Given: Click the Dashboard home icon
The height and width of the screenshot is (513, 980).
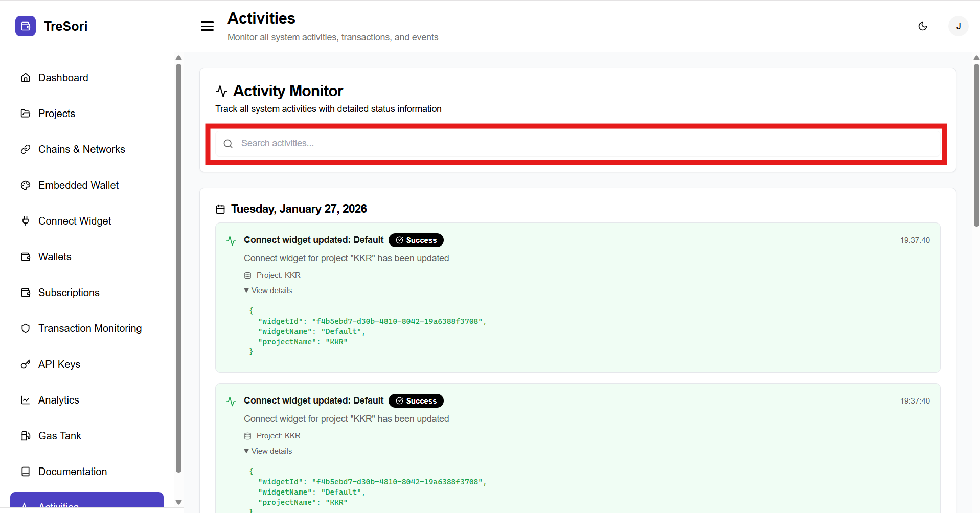Looking at the screenshot, I should [26, 78].
